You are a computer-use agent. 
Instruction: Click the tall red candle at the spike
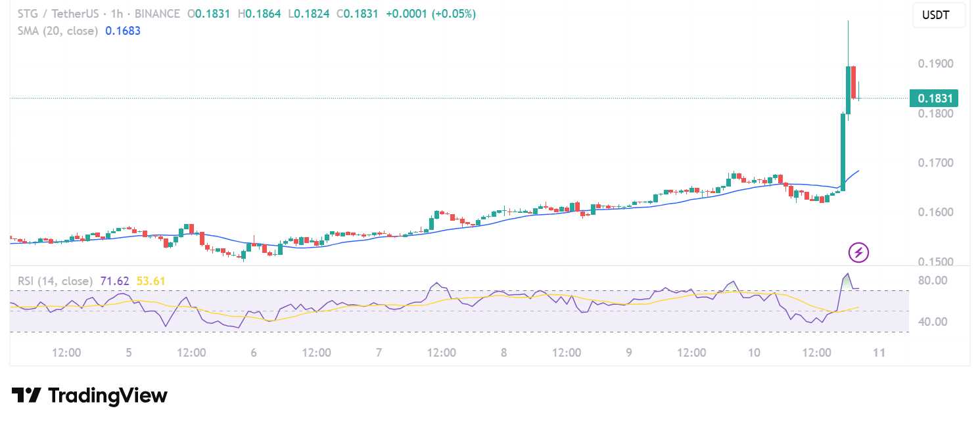853,82
